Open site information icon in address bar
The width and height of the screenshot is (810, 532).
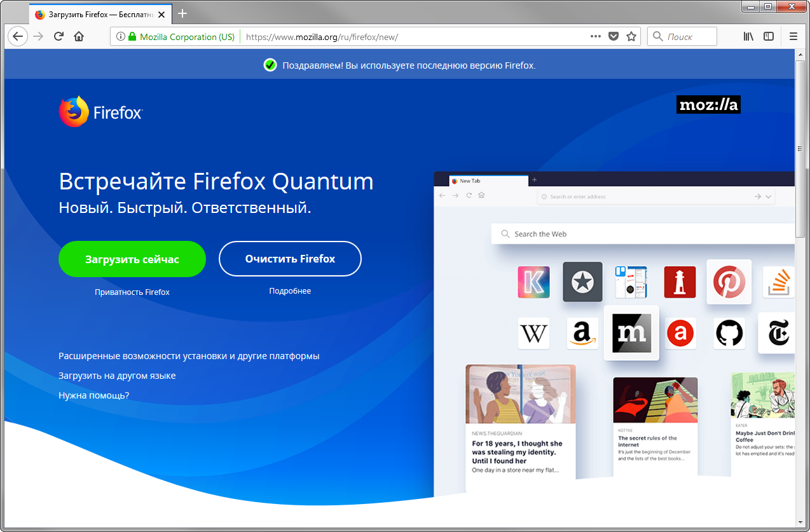pyautogui.click(x=121, y=37)
